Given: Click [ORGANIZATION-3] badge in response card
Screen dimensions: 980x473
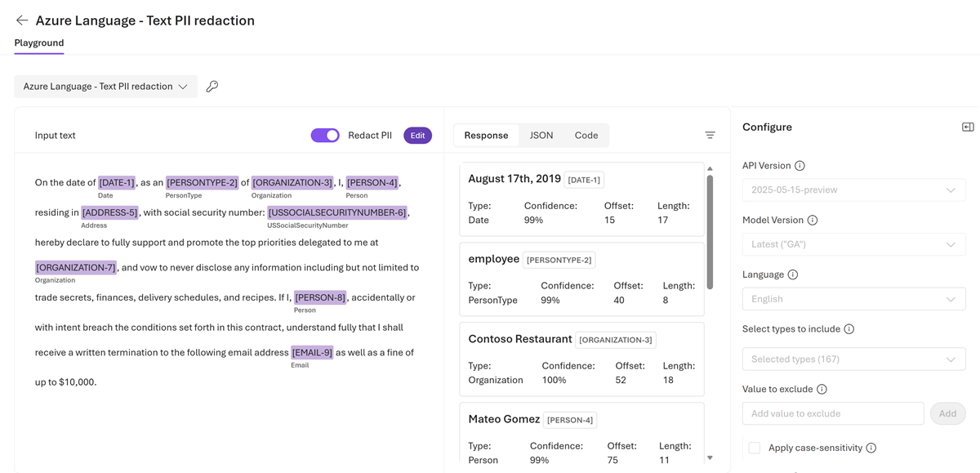Looking at the screenshot, I should click(x=616, y=340).
